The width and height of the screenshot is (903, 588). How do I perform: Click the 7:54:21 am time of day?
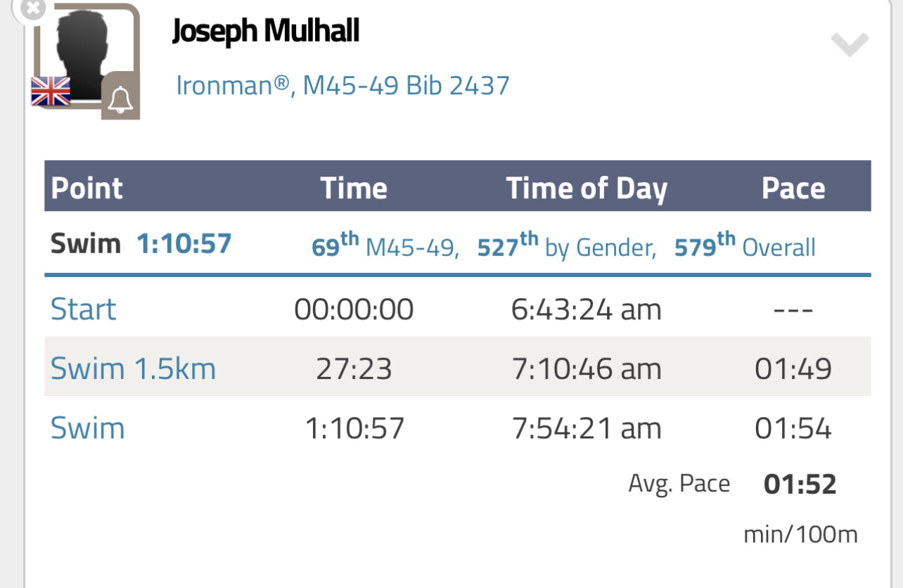pos(587,428)
